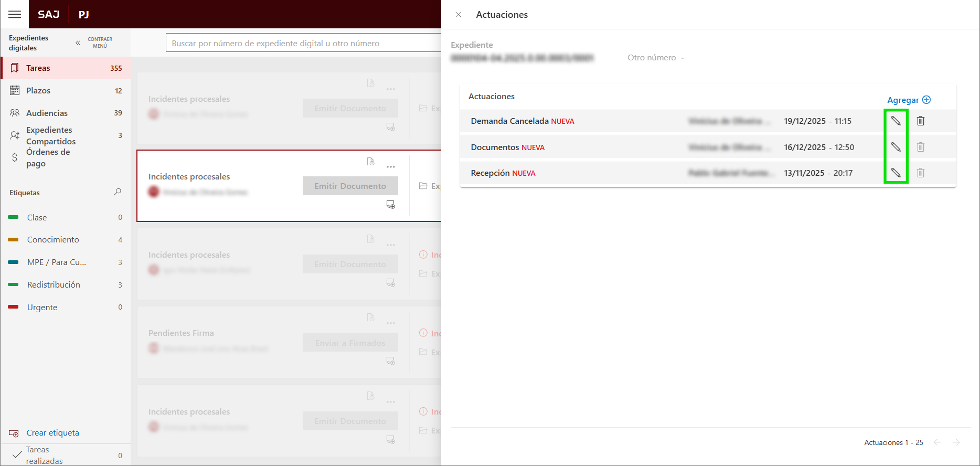Click add-tag icon on selected task card

click(x=391, y=205)
